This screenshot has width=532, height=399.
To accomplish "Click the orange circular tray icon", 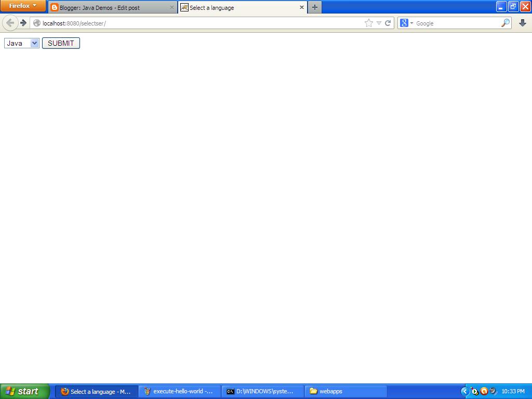I will [x=484, y=391].
